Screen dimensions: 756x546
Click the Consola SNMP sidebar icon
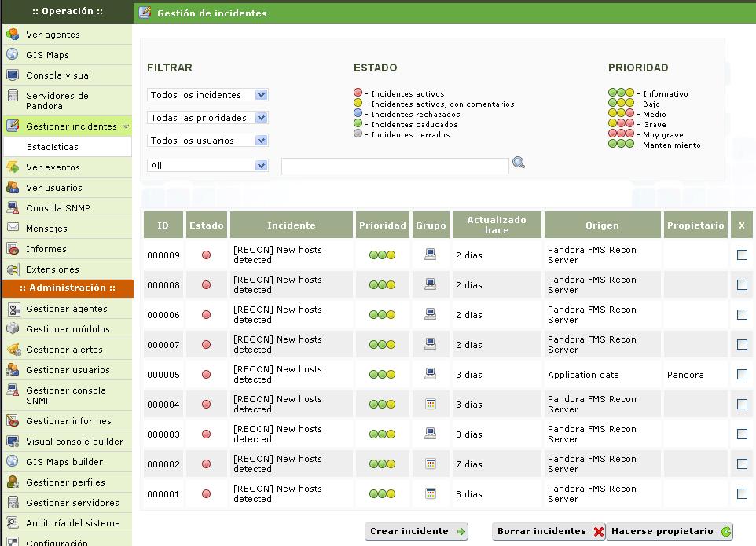[13, 208]
